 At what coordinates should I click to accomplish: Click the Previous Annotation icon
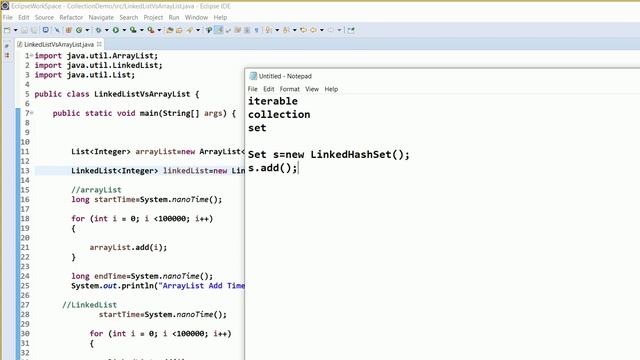click(286, 30)
